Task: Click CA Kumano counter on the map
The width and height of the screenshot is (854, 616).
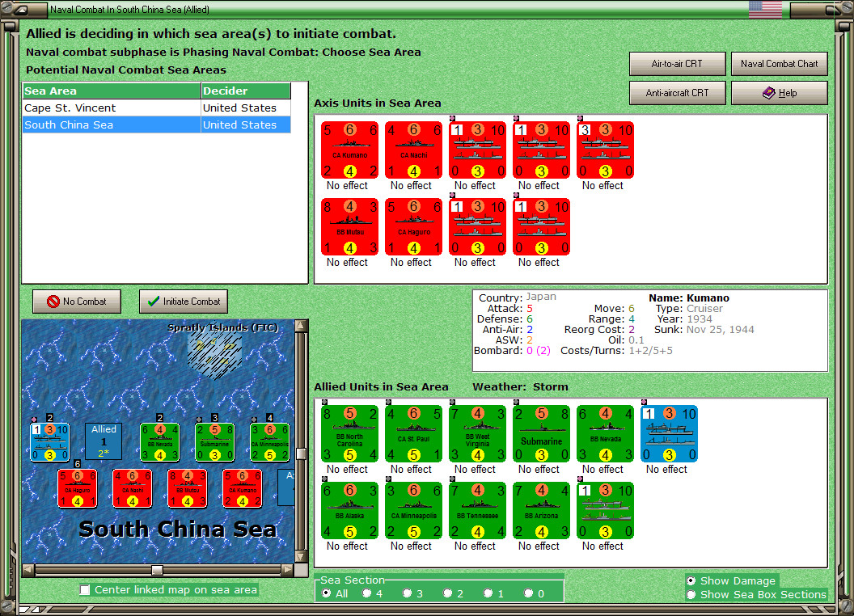Action: tap(243, 488)
